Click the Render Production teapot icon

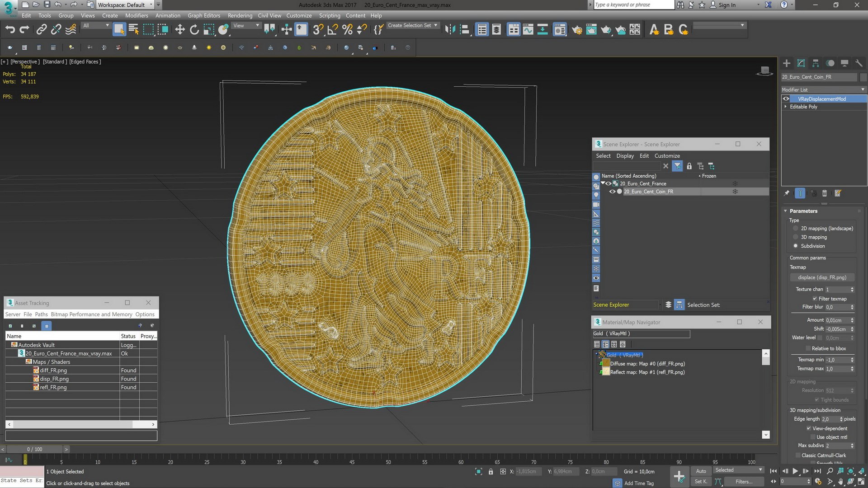(606, 30)
